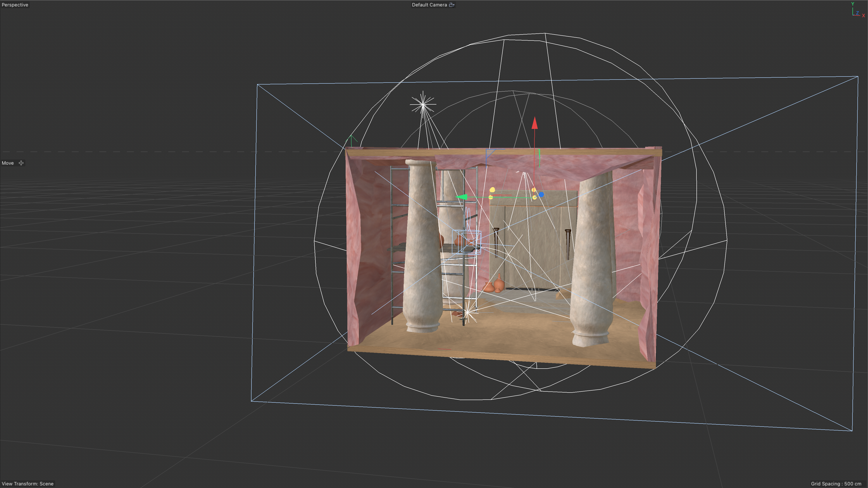Viewport: 868px width, 488px height.
Task: Click the Move tool label
Action: click(8, 163)
